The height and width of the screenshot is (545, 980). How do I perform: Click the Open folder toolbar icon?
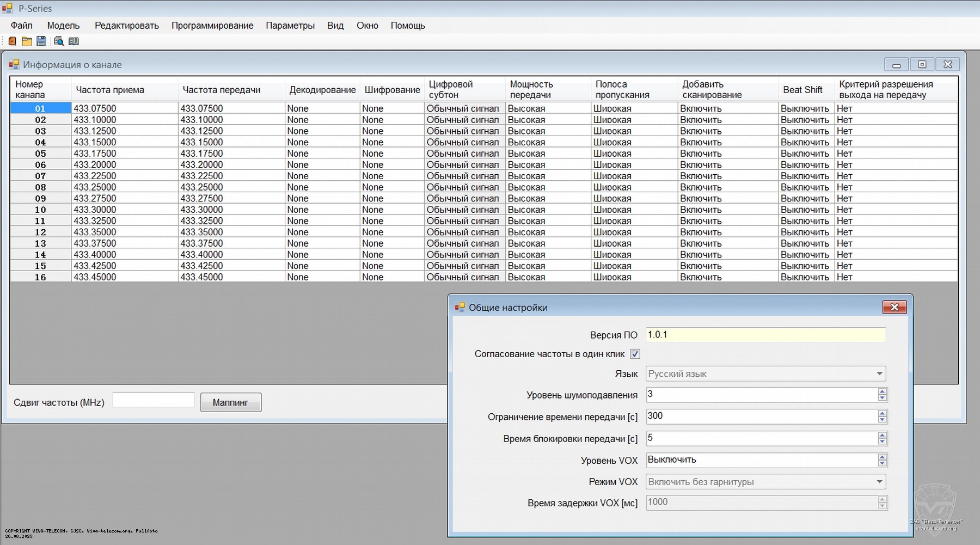[x=27, y=41]
